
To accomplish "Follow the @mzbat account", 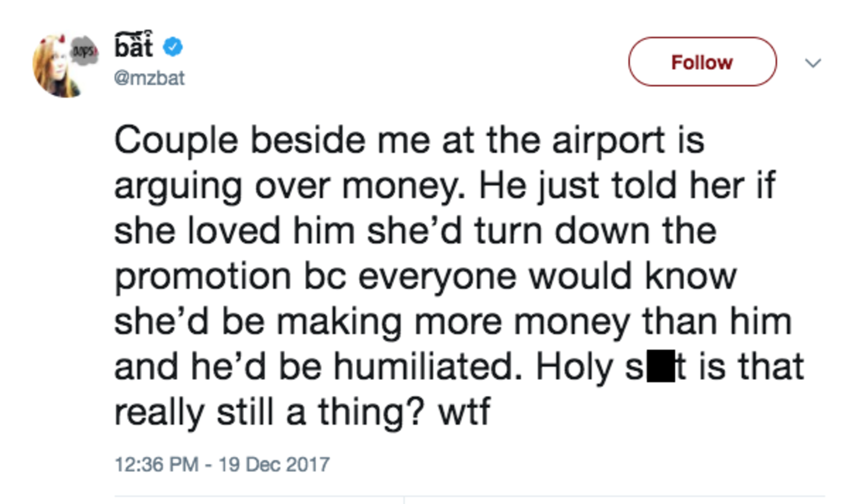I will [702, 62].
